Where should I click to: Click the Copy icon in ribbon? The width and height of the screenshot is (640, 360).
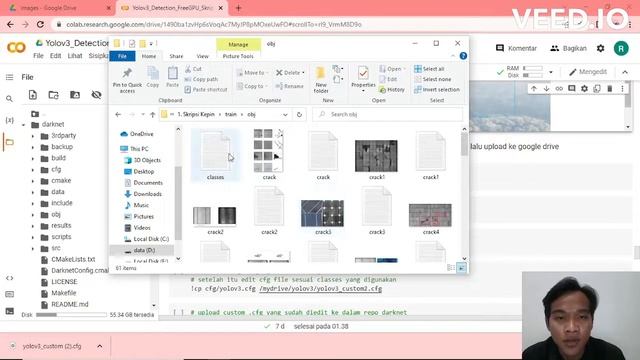coord(153,73)
